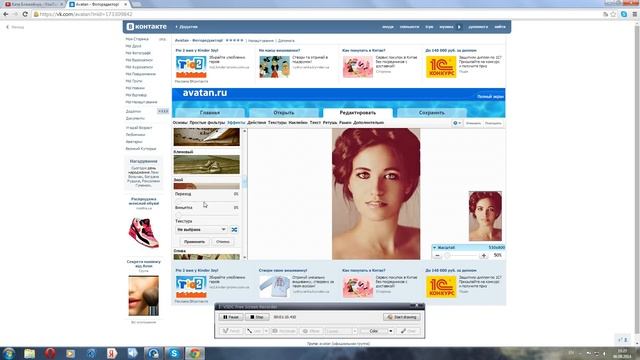640x360 pixels.
Task: Open the Рамки section
Action: coord(345,122)
